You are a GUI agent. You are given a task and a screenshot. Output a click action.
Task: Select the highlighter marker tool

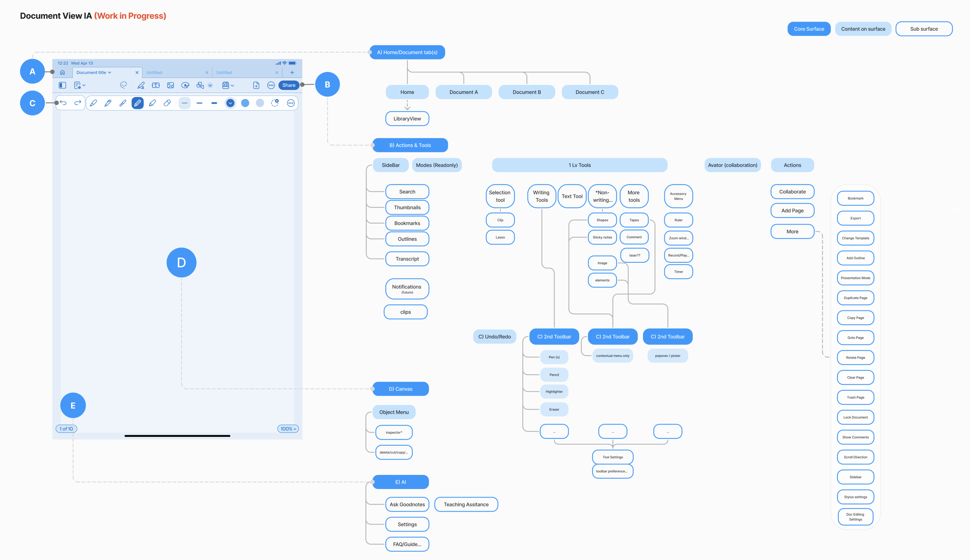[x=152, y=103]
